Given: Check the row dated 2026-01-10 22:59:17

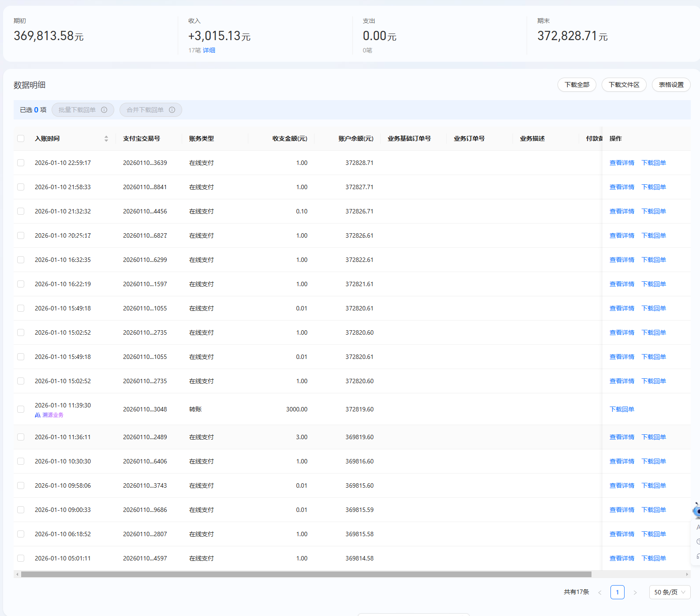Looking at the screenshot, I should coord(21,163).
